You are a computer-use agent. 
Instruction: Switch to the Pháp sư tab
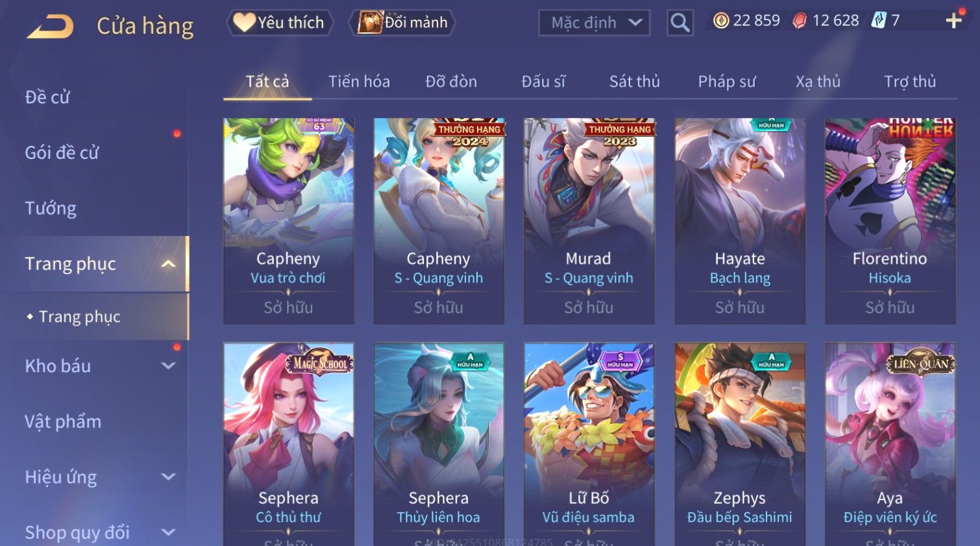tap(727, 81)
